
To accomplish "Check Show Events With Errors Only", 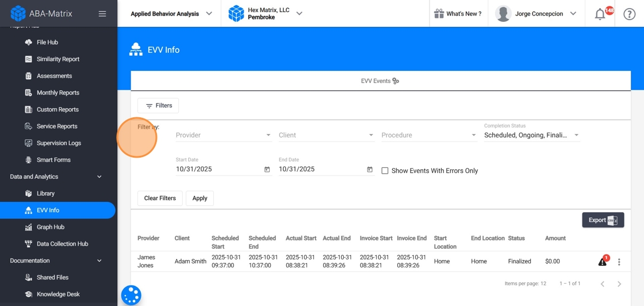I will (385, 171).
